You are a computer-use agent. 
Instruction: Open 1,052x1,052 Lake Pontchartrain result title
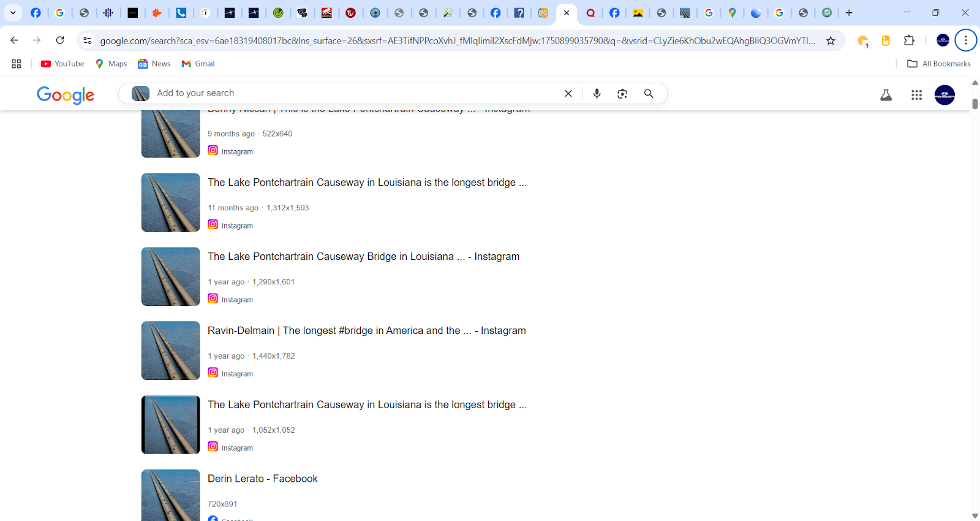pyautogui.click(x=367, y=405)
